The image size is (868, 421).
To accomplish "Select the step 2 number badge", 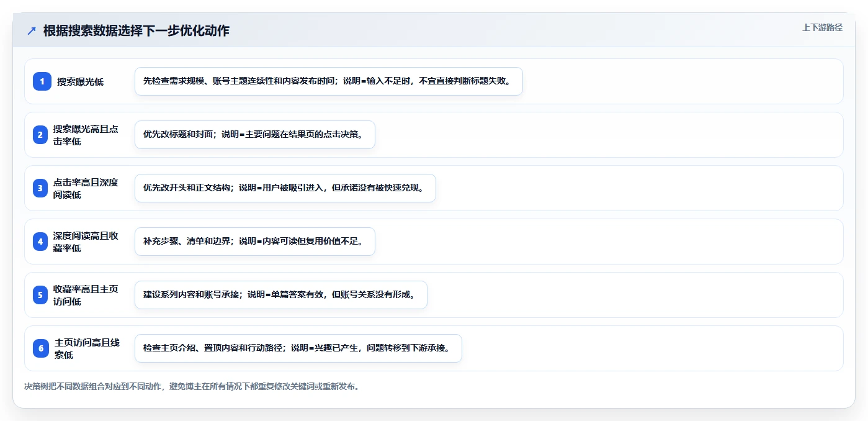I will [x=40, y=135].
